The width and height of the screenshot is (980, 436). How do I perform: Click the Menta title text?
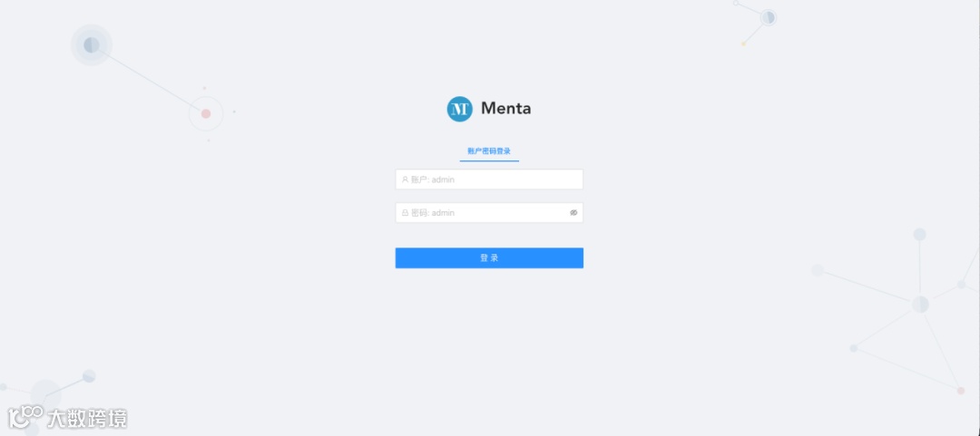[x=505, y=109]
